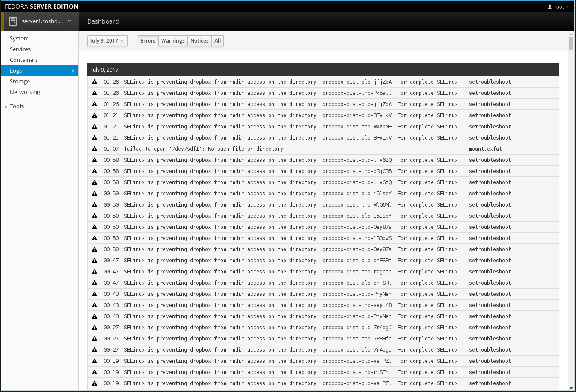The image size is (576, 392).
Task: Open the .dropbox-dist-tmp-Pk5alt log message
Action: click(x=291, y=93)
